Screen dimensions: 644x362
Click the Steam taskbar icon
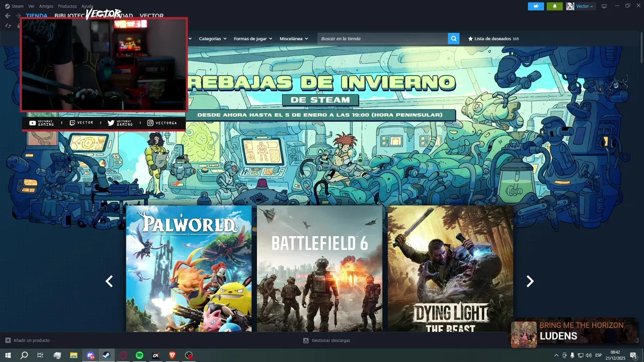(106, 355)
